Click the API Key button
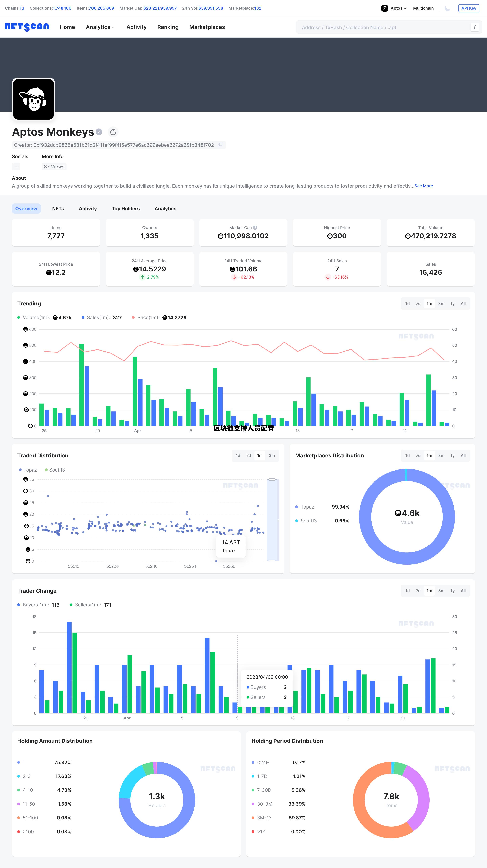 pos(468,8)
